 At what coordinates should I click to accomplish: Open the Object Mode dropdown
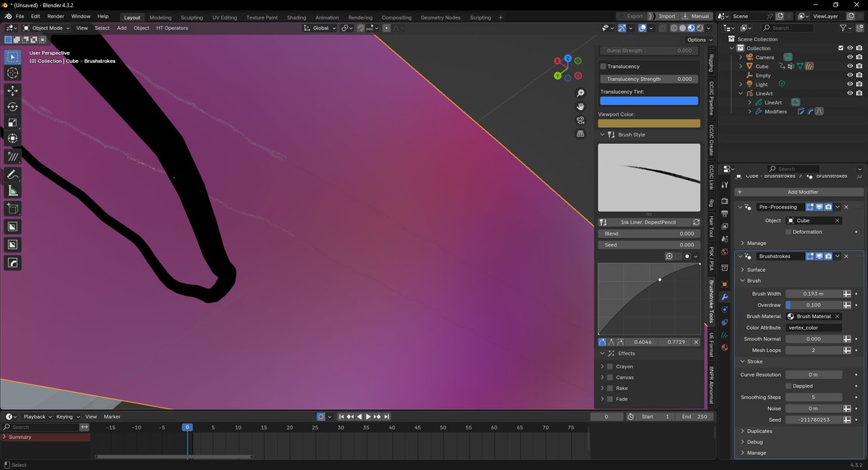tap(46, 28)
